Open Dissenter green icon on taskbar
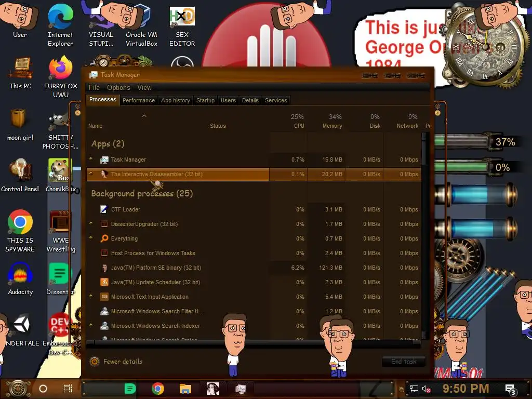 pyautogui.click(x=130, y=389)
